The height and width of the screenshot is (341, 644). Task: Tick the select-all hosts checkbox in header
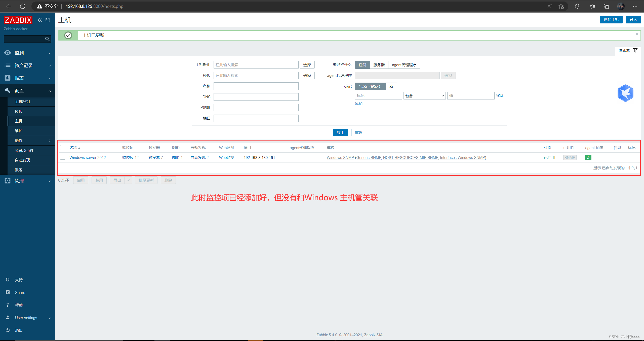point(63,148)
